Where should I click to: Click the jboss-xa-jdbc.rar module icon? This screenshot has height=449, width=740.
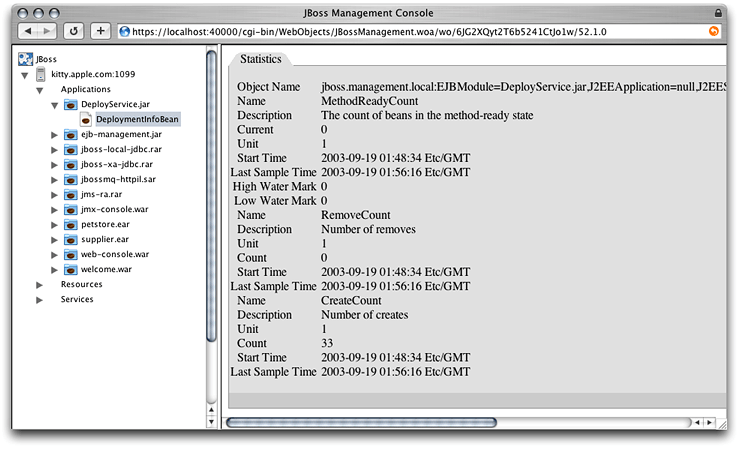pyautogui.click(x=70, y=165)
